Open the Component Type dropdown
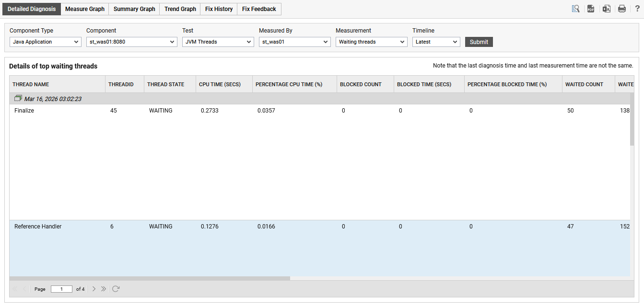 (46, 42)
